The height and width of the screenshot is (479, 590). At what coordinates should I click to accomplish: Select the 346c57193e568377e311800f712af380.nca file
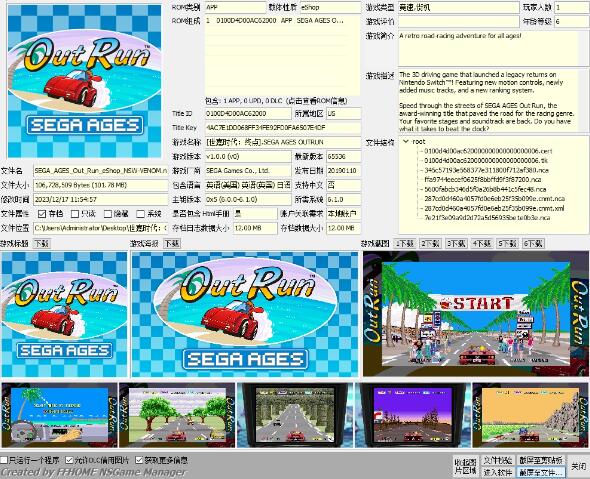pos(486,170)
